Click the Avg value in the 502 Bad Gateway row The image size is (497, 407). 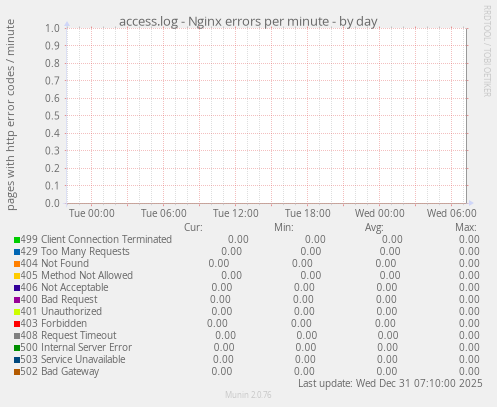tap(387, 371)
